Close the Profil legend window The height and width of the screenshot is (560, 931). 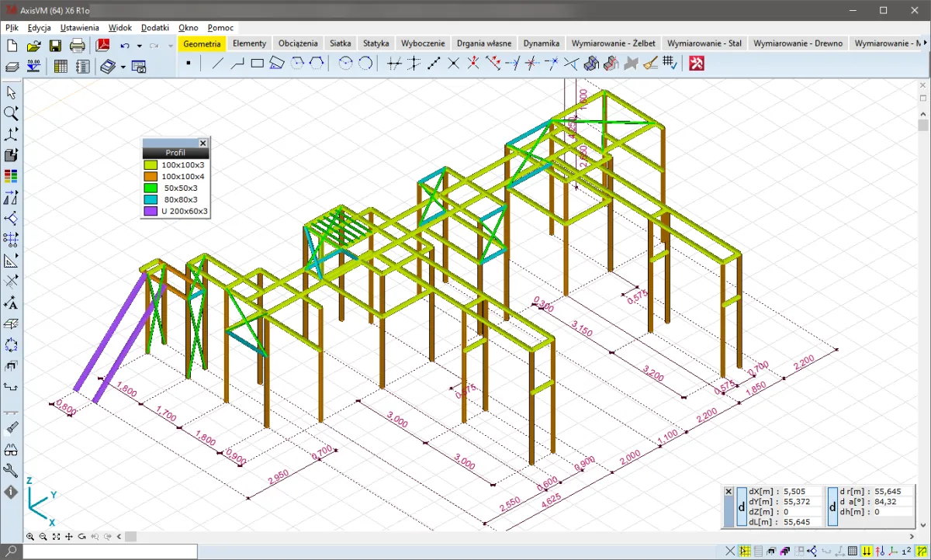point(202,143)
